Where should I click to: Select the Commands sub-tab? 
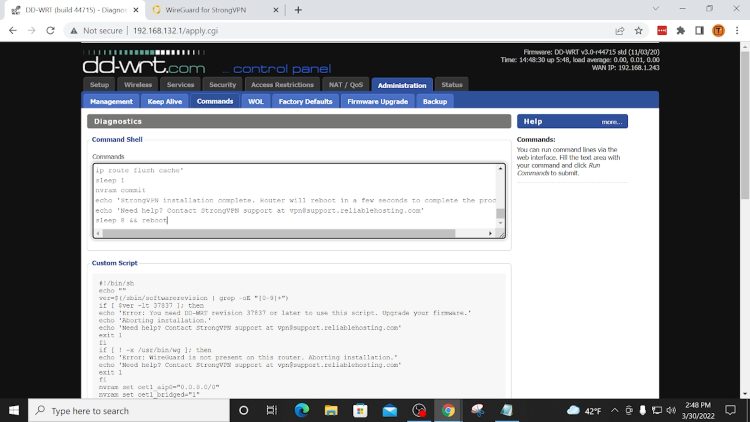coord(215,101)
